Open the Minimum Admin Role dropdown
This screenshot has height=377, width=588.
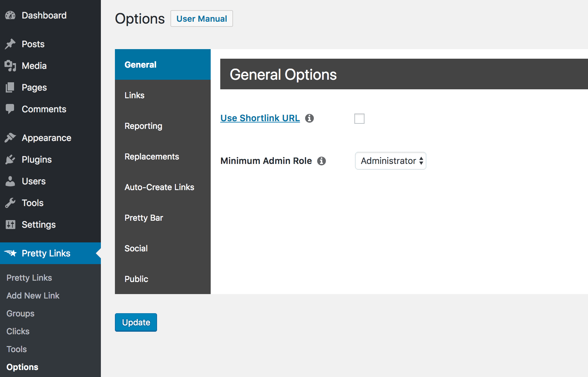[390, 161]
